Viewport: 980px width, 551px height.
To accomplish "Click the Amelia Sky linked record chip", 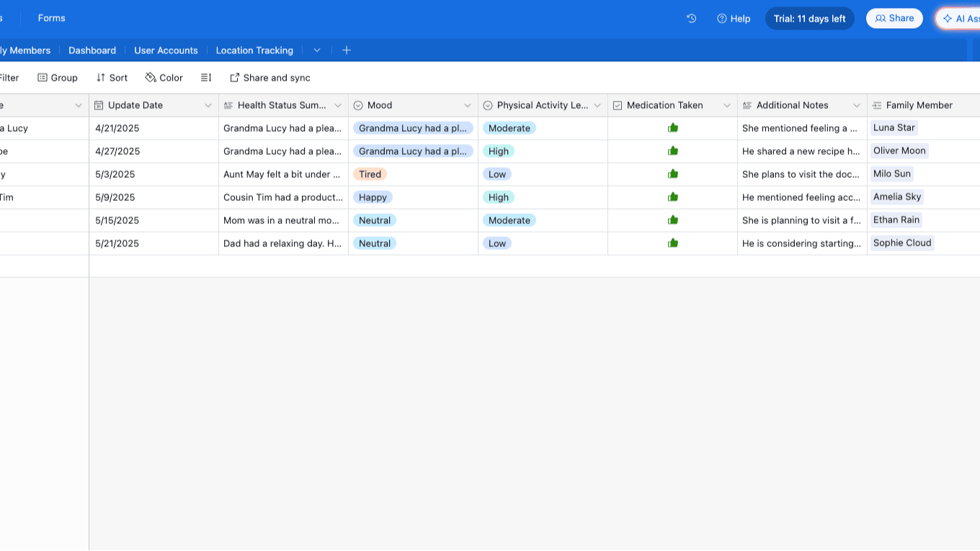I will 897,197.
